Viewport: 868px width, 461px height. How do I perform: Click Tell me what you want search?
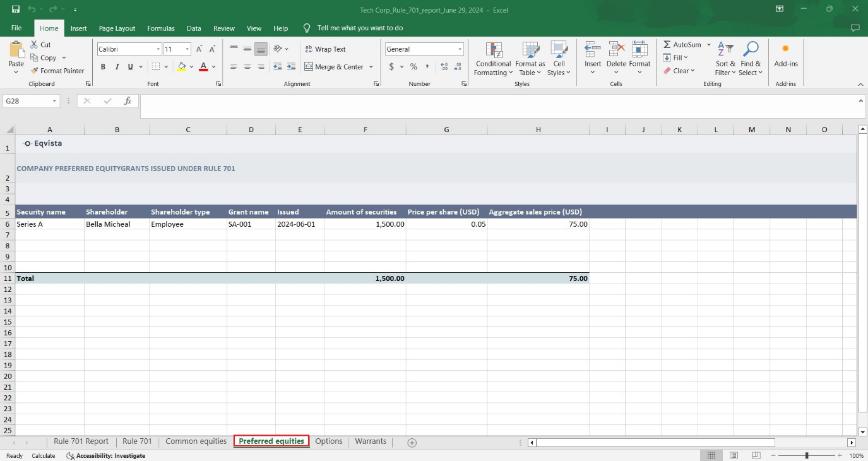click(360, 28)
